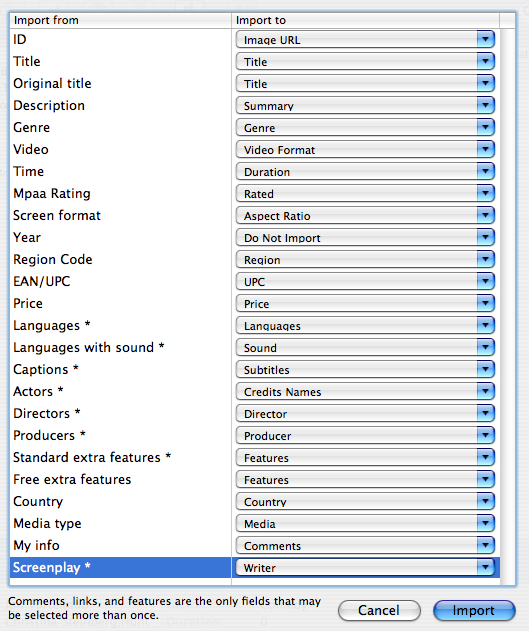Open the Summary dropdown for Description
This screenshot has width=529, height=631.
point(365,105)
